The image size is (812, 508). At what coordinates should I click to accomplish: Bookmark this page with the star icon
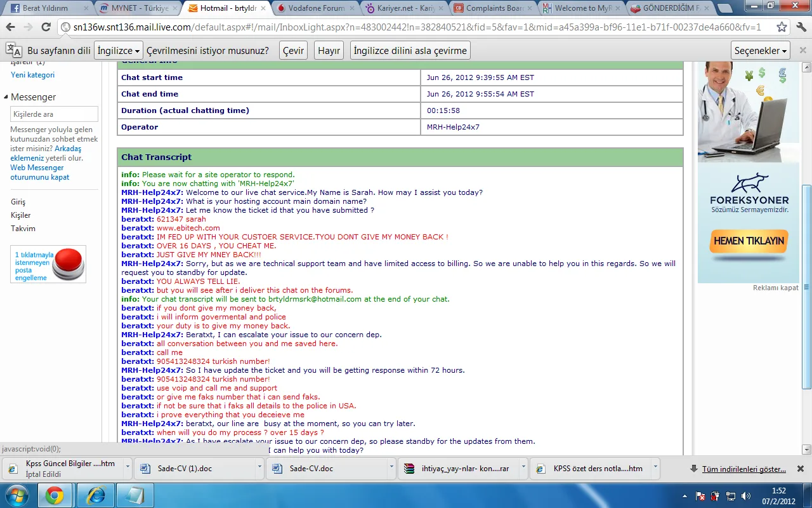tap(782, 27)
